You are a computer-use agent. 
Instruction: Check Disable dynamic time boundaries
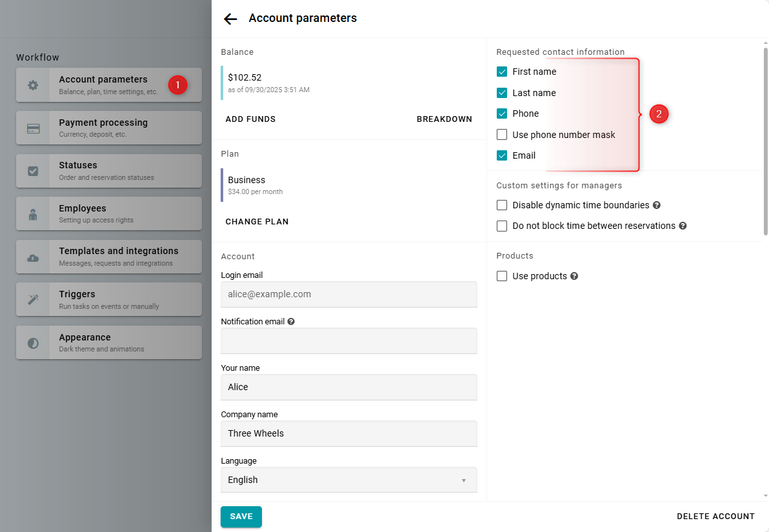502,205
